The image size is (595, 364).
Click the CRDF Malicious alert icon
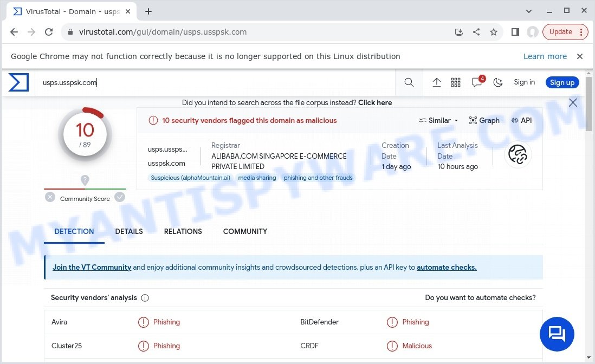[x=392, y=346]
